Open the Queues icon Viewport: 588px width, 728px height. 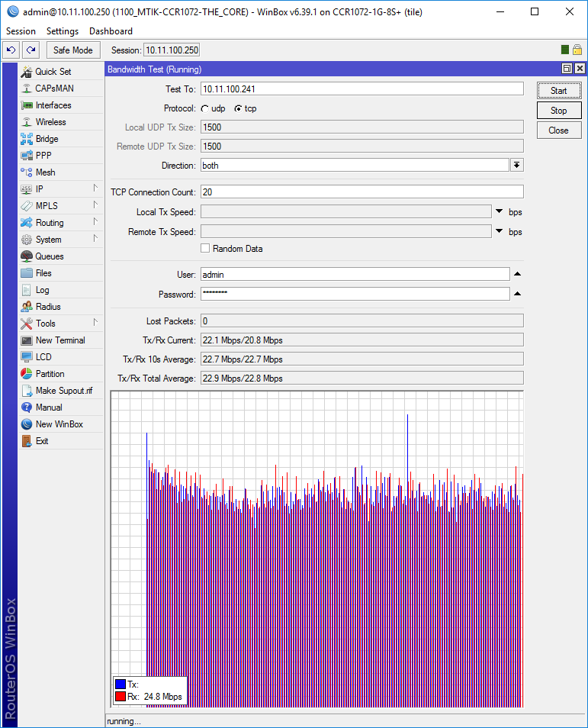click(27, 256)
